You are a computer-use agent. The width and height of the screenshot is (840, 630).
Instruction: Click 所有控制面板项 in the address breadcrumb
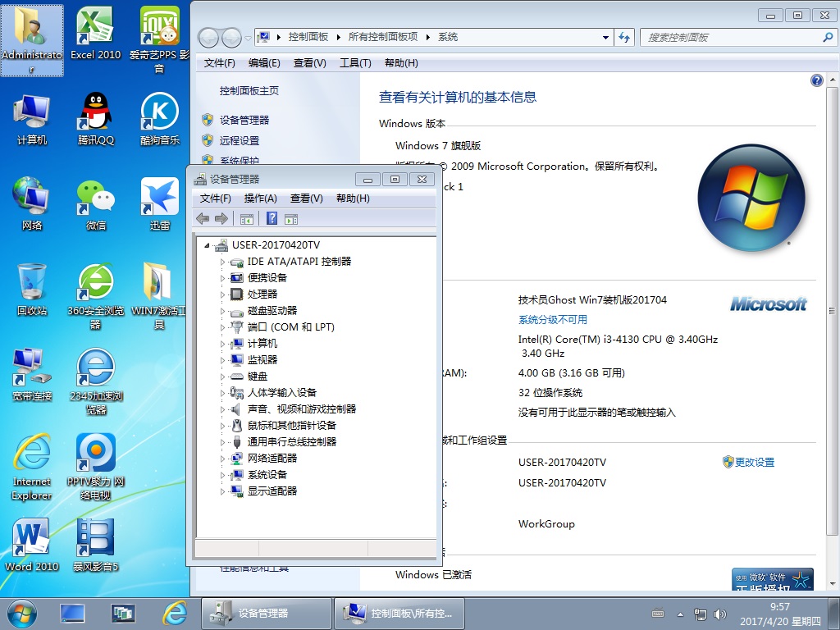tap(383, 37)
